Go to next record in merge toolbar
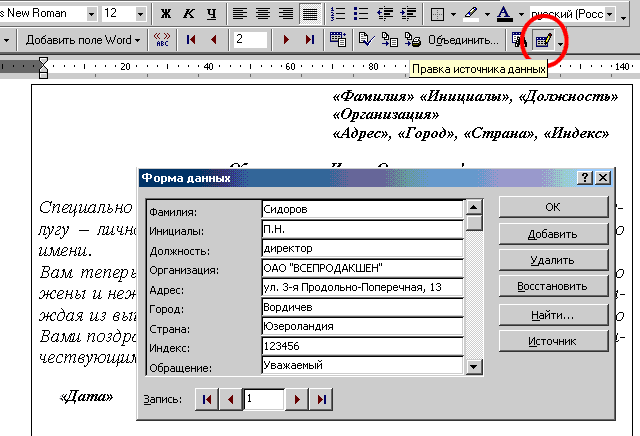Viewport: 640px width, 436px height. coord(286,40)
